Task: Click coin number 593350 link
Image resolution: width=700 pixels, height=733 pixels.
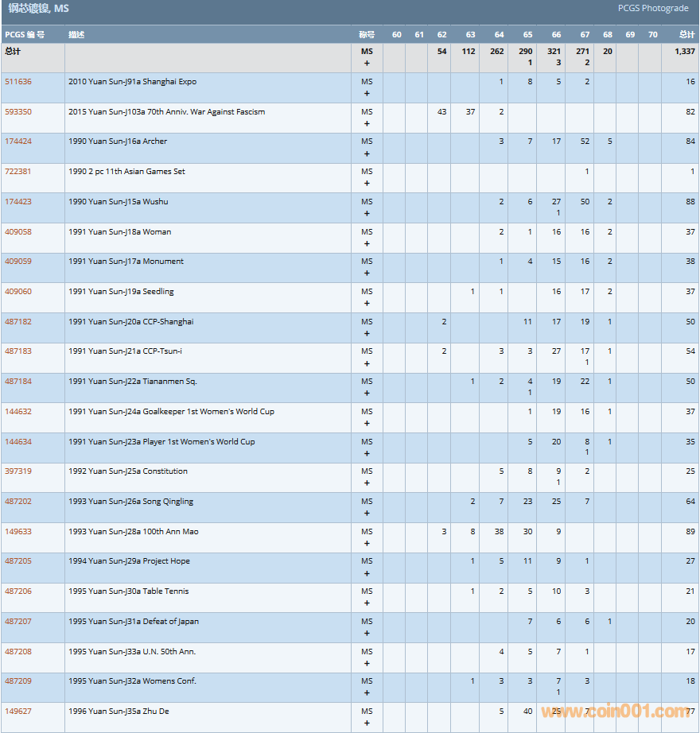Action: (x=18, y=112)
